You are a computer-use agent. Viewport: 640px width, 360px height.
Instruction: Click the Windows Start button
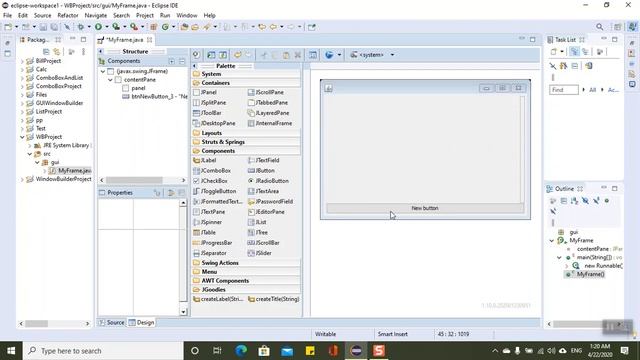[11, 351]
